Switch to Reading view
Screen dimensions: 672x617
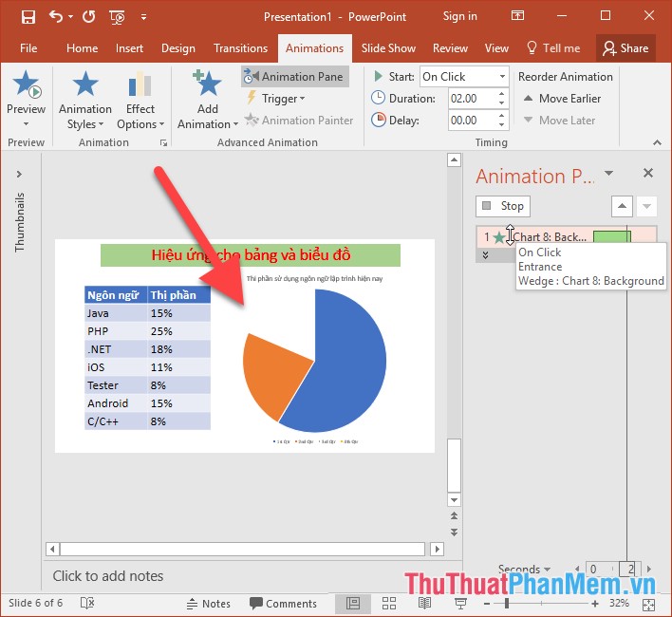pos(424,604)
